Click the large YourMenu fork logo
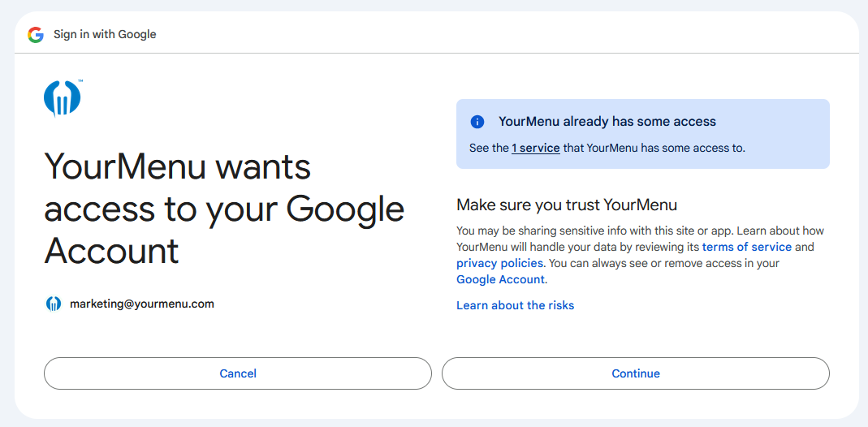The width and height of the screenshot is (868, 427). (62, 98)
